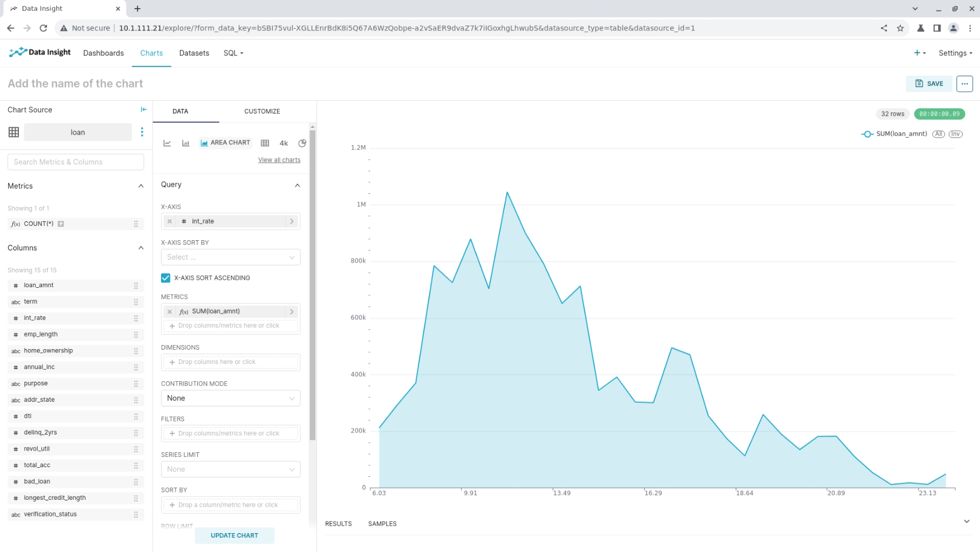Open the X-AXIS SORT BY dropdown
Viewport: 980px width, 552px height.
pyautogui.click(x=230, y=257)
